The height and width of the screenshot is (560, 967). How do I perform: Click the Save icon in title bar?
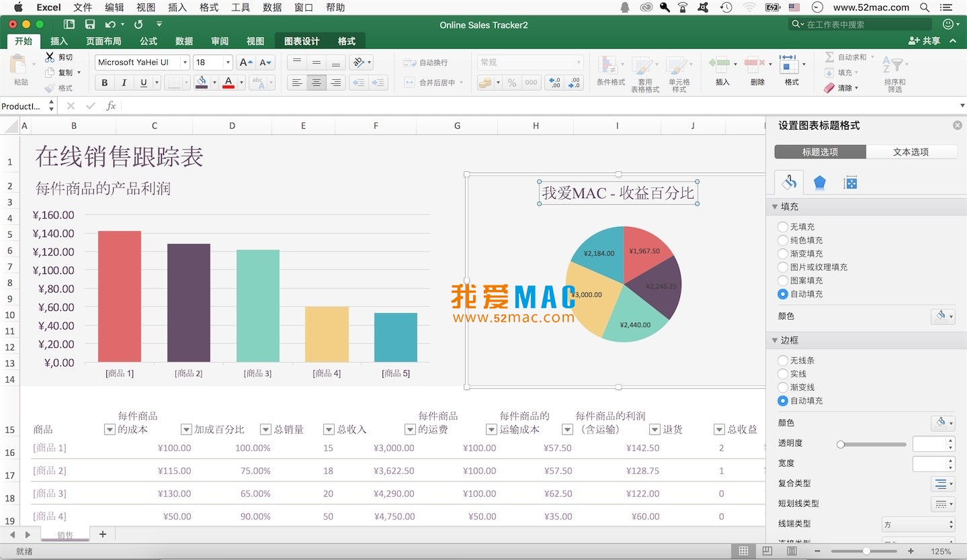pos(90,24)
